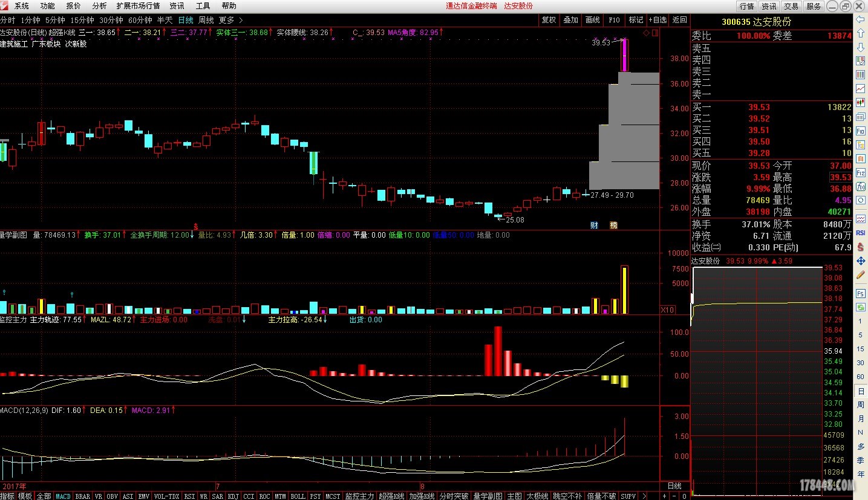Click the 交易 trading button

[791, 6]
